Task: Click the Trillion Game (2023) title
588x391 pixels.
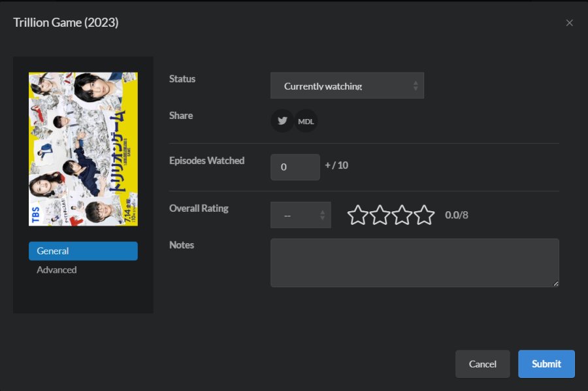Action: (66, 23)
